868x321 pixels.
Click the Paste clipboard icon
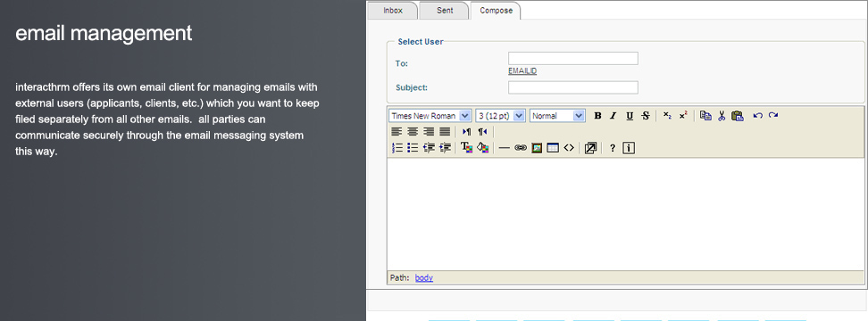[x=738, y=116]
